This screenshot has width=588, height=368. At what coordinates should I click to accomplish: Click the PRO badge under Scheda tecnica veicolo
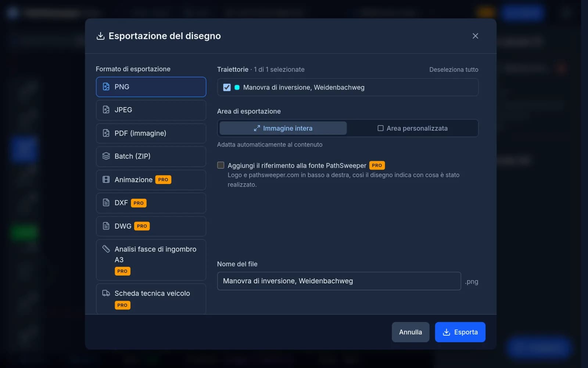122,305
